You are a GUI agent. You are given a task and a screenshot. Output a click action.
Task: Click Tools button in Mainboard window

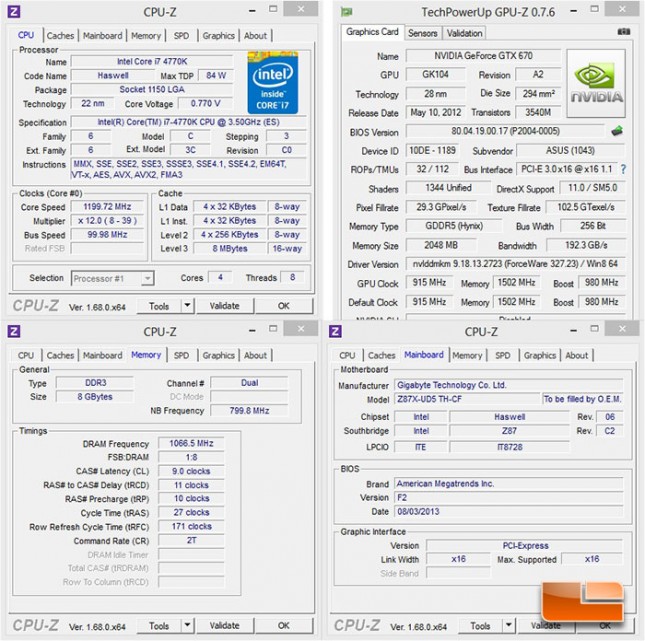480,626
